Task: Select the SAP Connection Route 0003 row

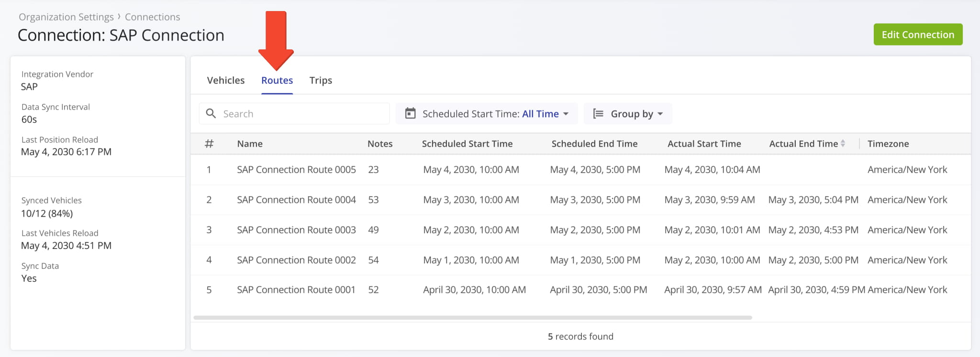Action: pos(296,230)
